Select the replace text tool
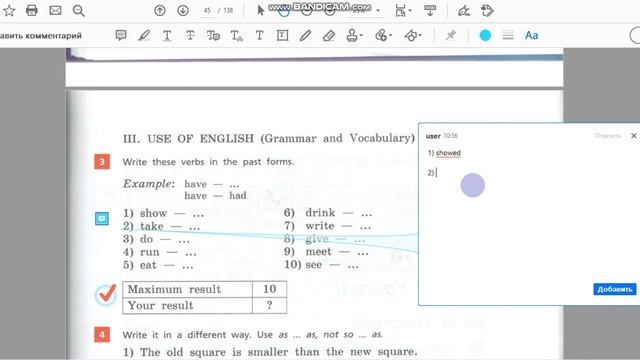 click(213, 36)
